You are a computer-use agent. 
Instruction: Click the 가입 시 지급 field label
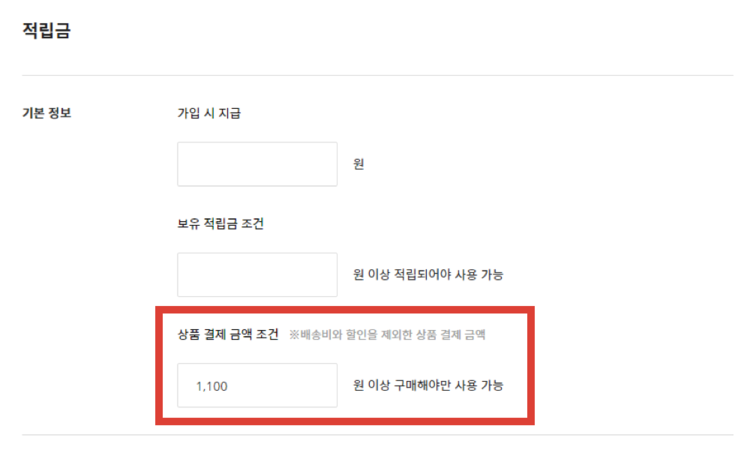(x=209, y=113)
